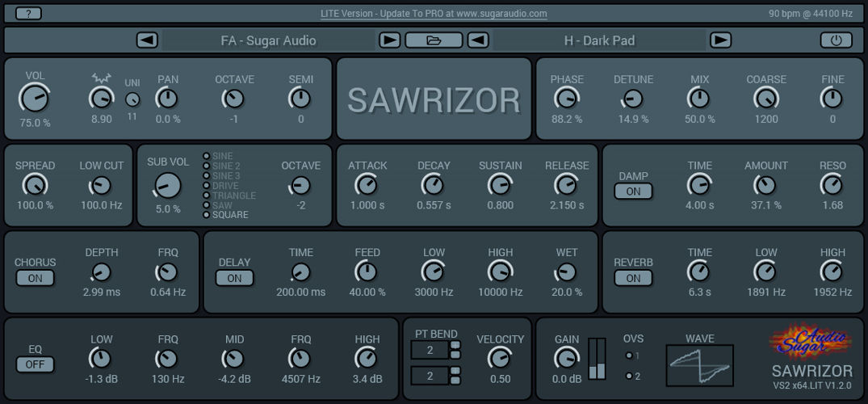Click the DETUNE knob

click(x=633, y=99)
